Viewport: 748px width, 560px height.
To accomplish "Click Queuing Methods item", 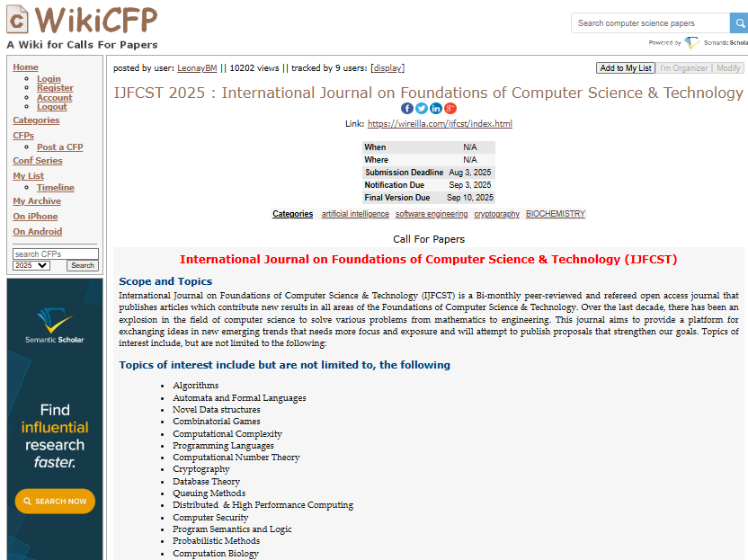I will pyautogui.click(x=209, y=493).
